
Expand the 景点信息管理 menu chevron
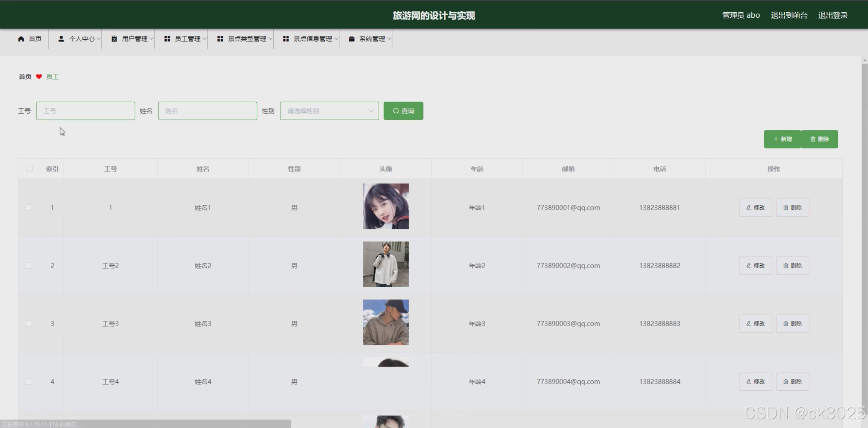pos(336,39)
